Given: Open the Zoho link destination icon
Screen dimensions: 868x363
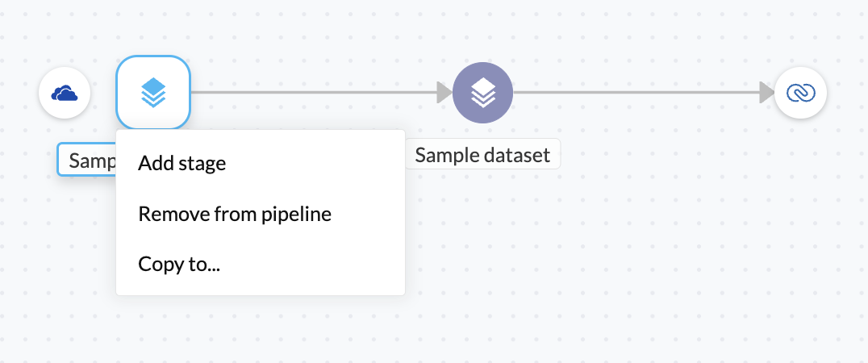Looking at the screenshot, I should click(x=801, y=94).
